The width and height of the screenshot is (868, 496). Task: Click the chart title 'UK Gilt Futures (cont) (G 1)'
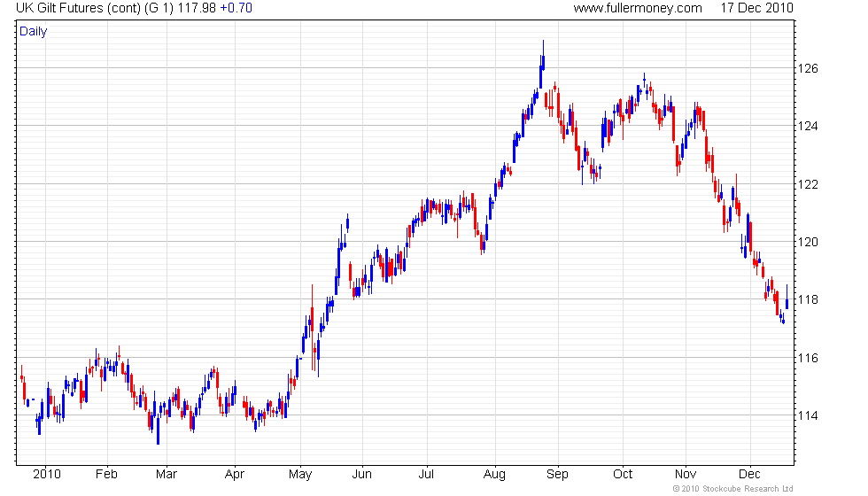click(x=96, y=8)
